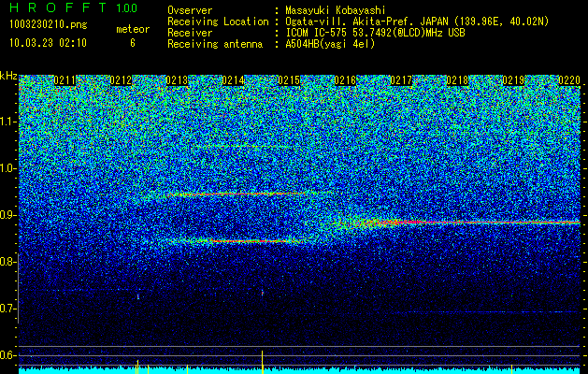Click the 0214 time marker
Screen dimensions: 588x374
[233, 80]
